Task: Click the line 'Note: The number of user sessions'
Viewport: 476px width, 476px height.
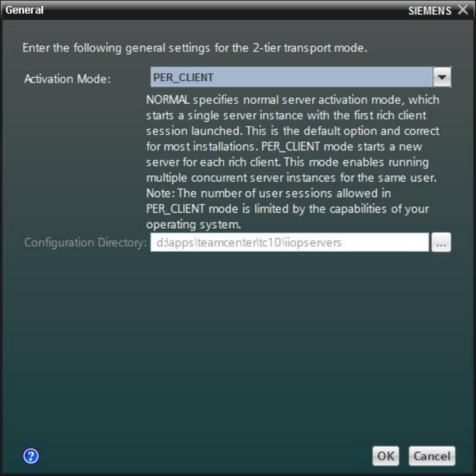Action: 269,194
